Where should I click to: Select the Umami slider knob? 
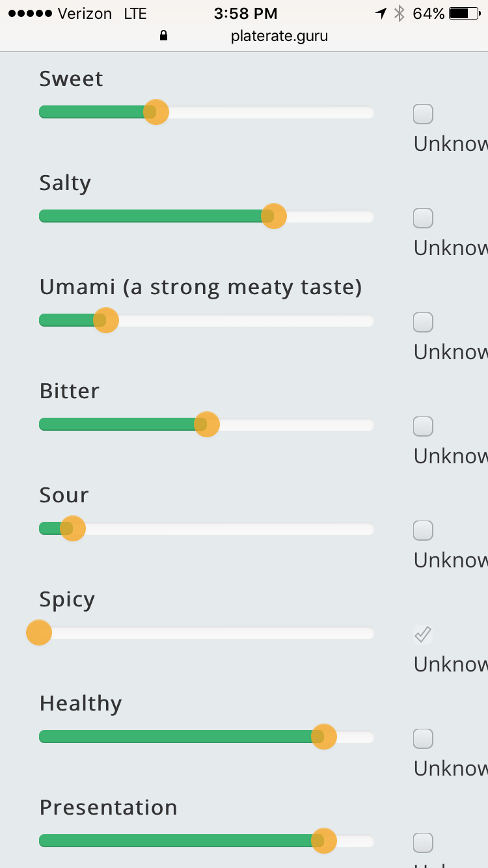point(106,320)
